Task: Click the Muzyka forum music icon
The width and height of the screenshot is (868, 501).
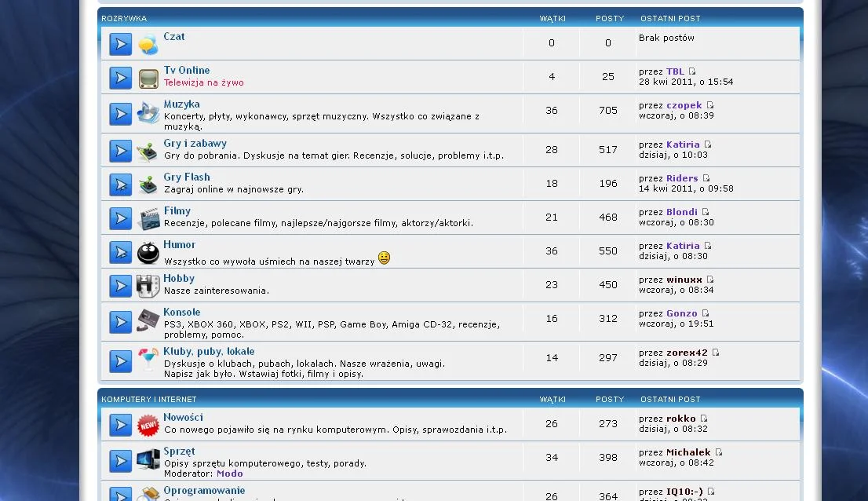Action: tap(148, 113)
